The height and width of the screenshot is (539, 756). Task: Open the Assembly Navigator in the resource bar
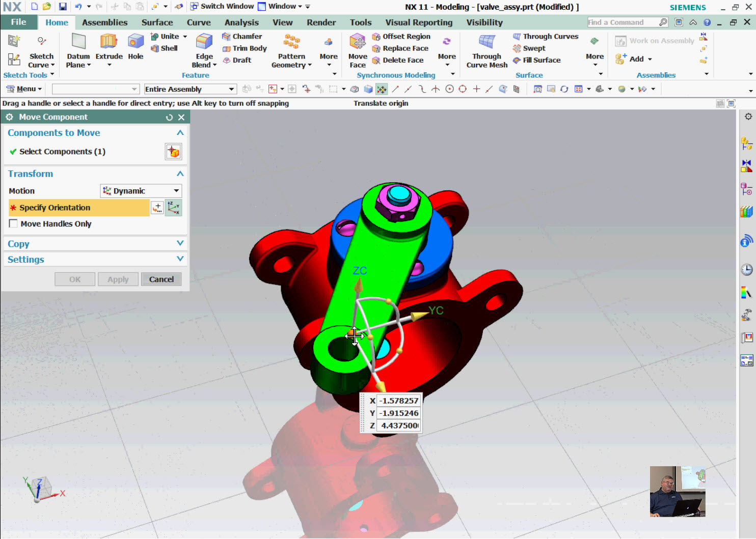746,143
